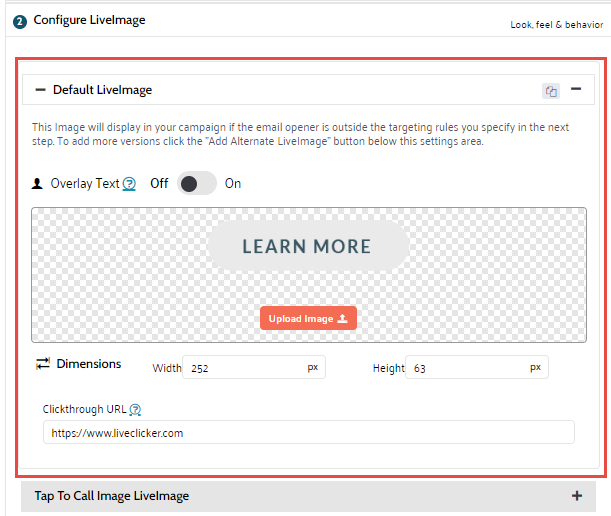
Task: Click the Dimensions swap arrows icon
Action: (43, 364)
